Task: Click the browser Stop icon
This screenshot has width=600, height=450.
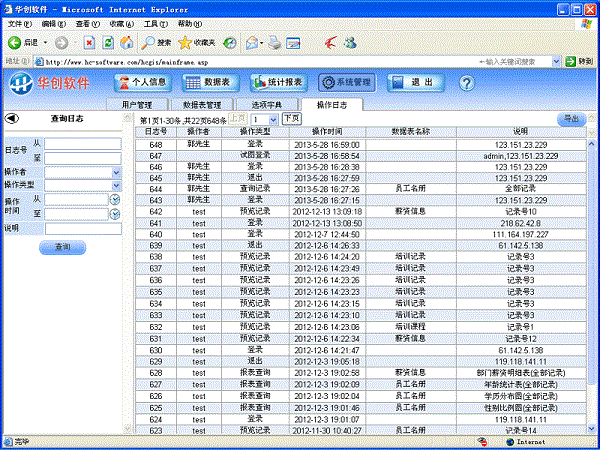Action: [x=90, y=42]
